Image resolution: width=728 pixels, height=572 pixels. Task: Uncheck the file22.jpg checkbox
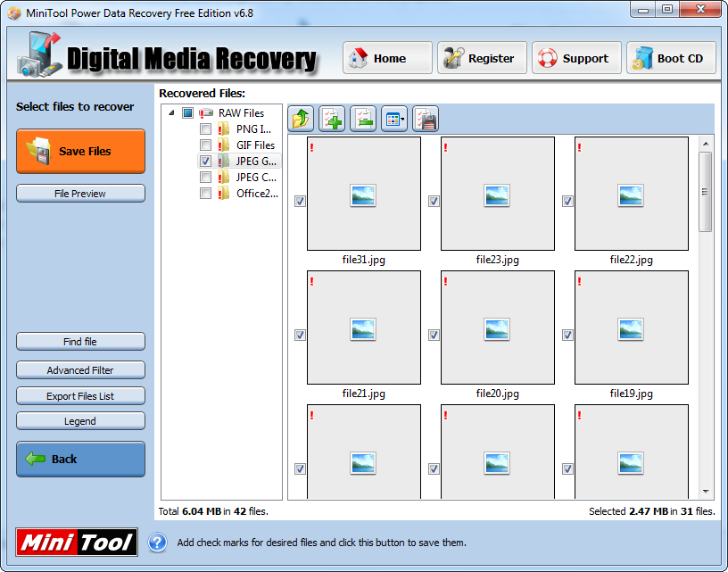click(x=567, y=201)
